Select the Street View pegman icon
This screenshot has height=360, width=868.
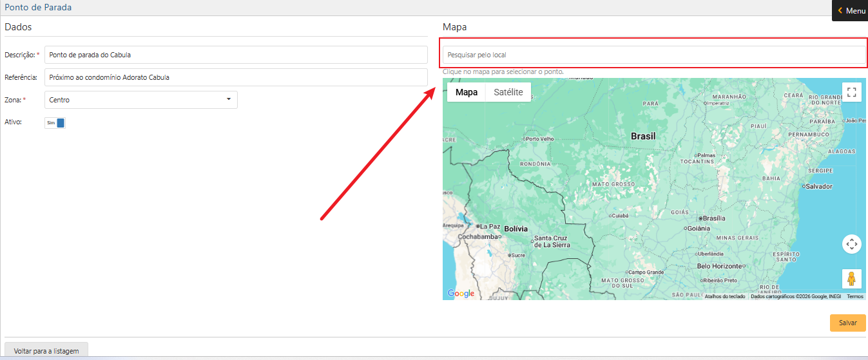click(851, 279)
